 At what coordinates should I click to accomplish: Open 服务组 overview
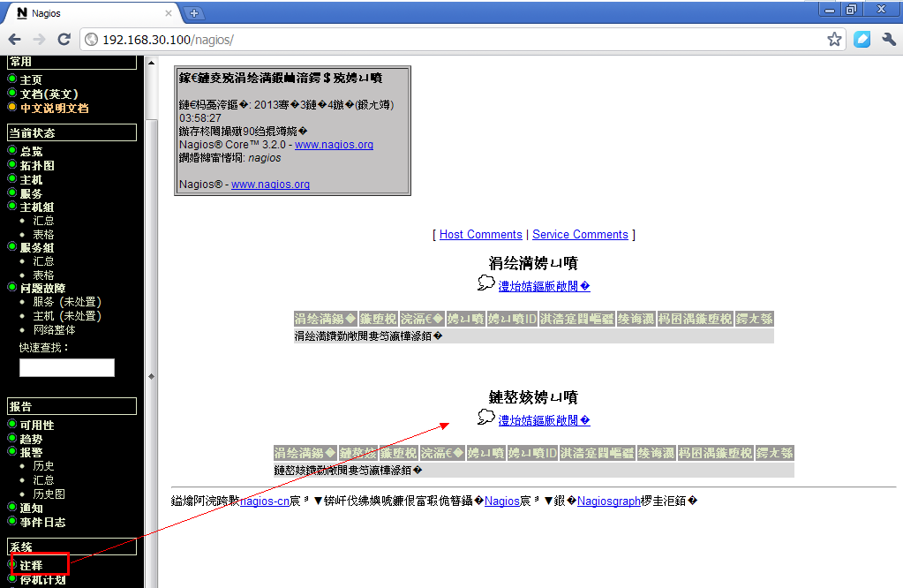37,247
